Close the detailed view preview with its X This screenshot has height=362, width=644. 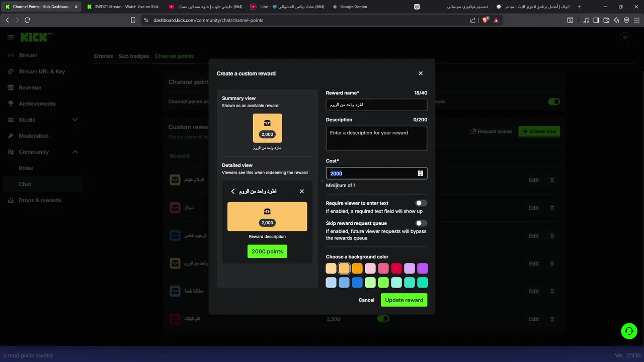(302, 191)
